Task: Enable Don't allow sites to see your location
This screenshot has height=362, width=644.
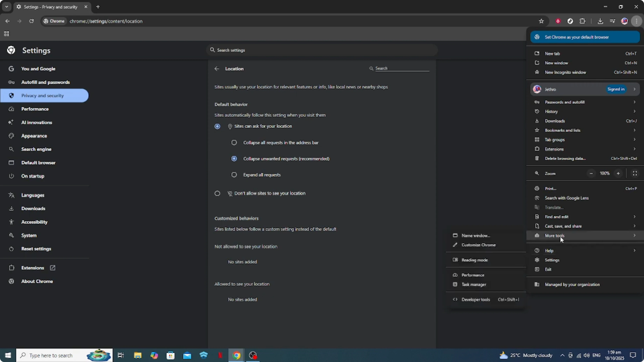Action: coord(217,193)
